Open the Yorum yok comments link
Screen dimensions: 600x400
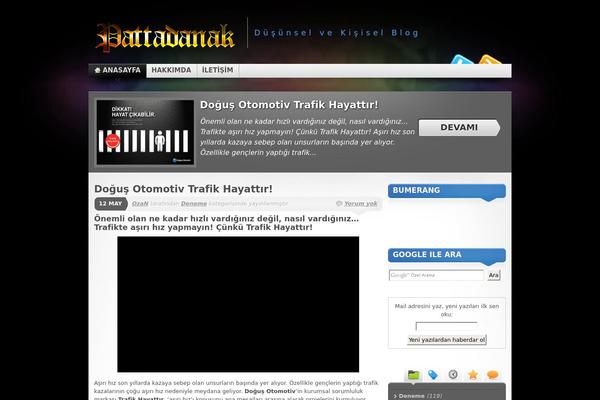360,204
